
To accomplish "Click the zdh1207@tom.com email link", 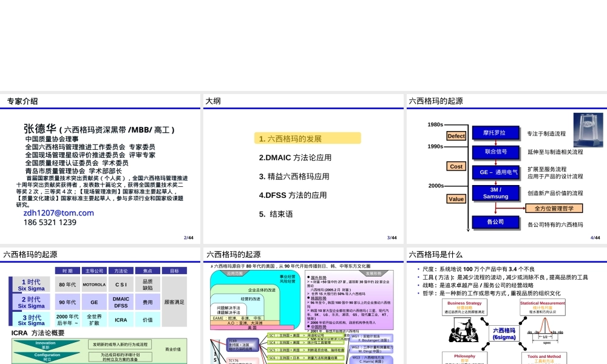I will coord(58,213).
